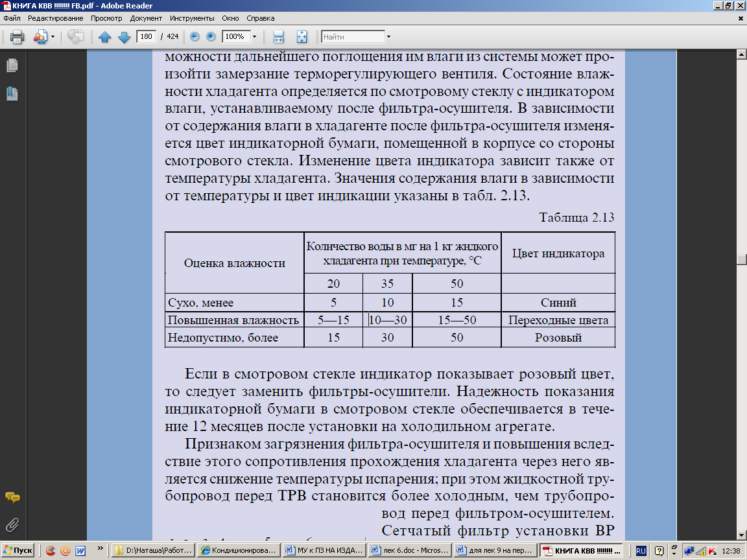Click the page number field showing 180
Image resolution: width=747 pixels, height=560 pixels.
[x=147, y=36]
